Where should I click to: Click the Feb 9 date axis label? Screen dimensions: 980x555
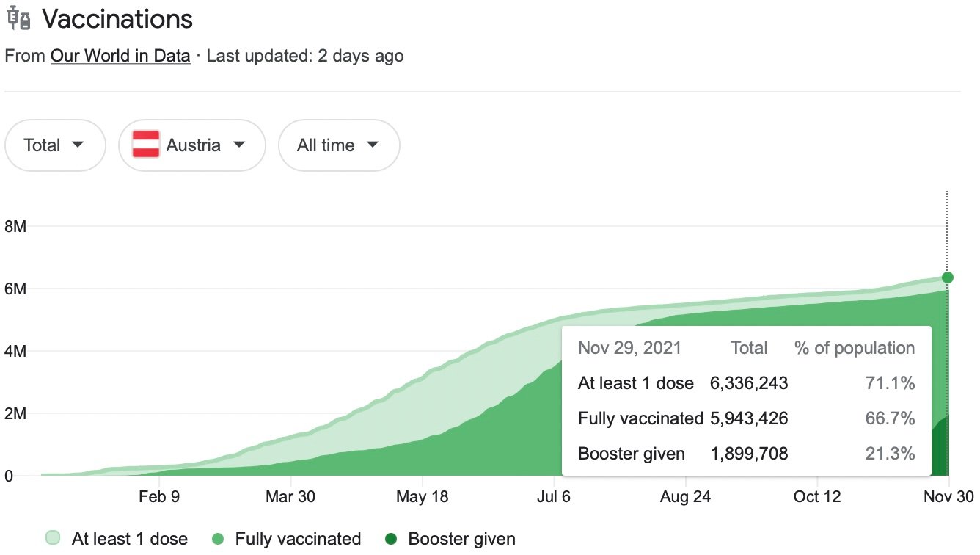click(158, 497)
